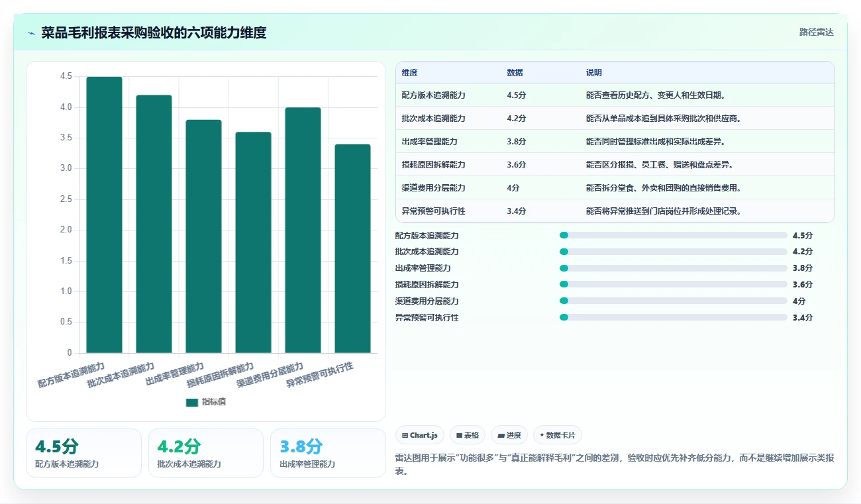The width and height of the screenshot is (861, 504).
Task: Click table value 4.5分
Action: (x=516, y=95)
